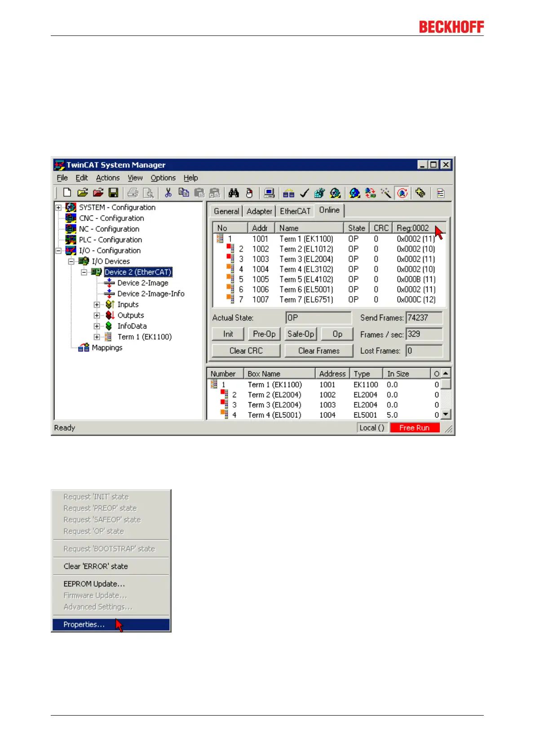Select the Online tab
This screenshot has width=535, height=756.
click(x=329, y=210)
